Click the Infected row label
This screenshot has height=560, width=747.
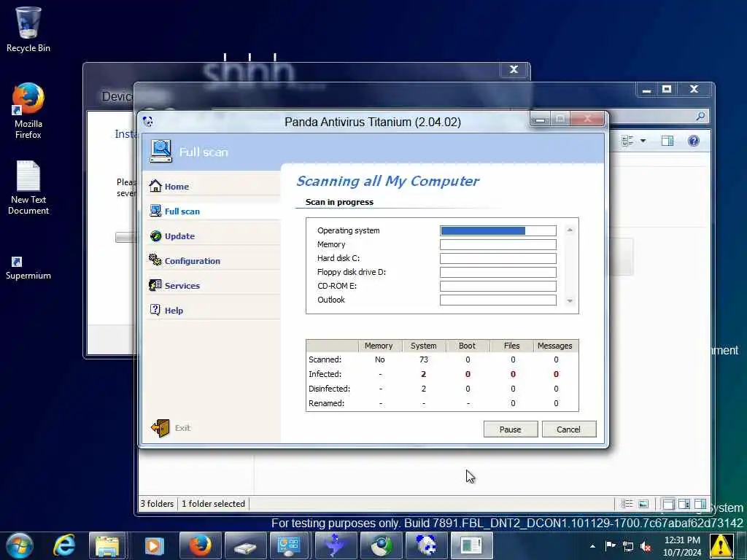(325, 374)
